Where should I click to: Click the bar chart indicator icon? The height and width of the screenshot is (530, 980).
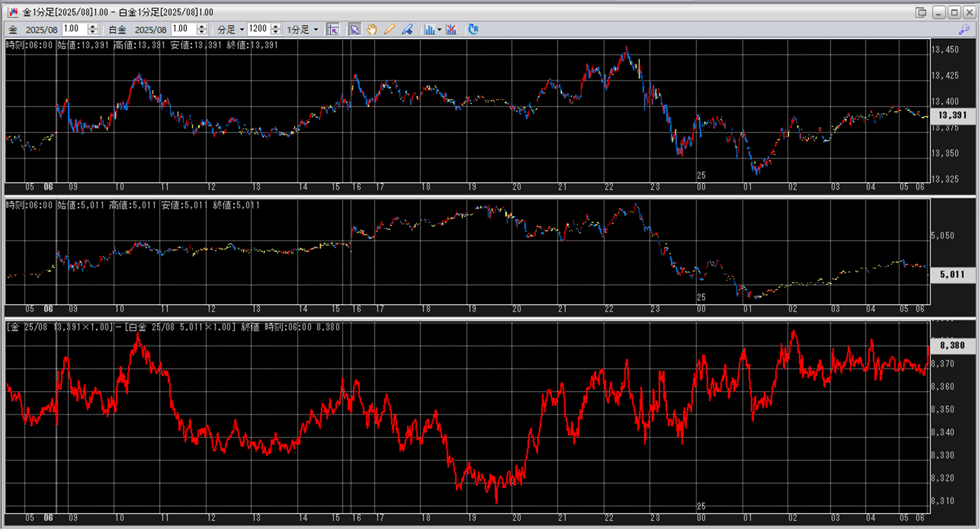click(x=429, y=30)
